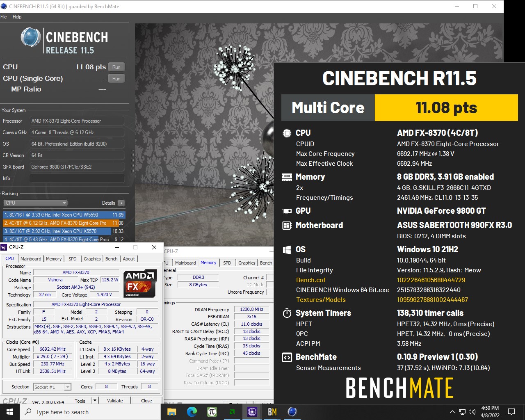Open the Windows Start menu
This screenshot has height=420, width=525.
[10, 412]
